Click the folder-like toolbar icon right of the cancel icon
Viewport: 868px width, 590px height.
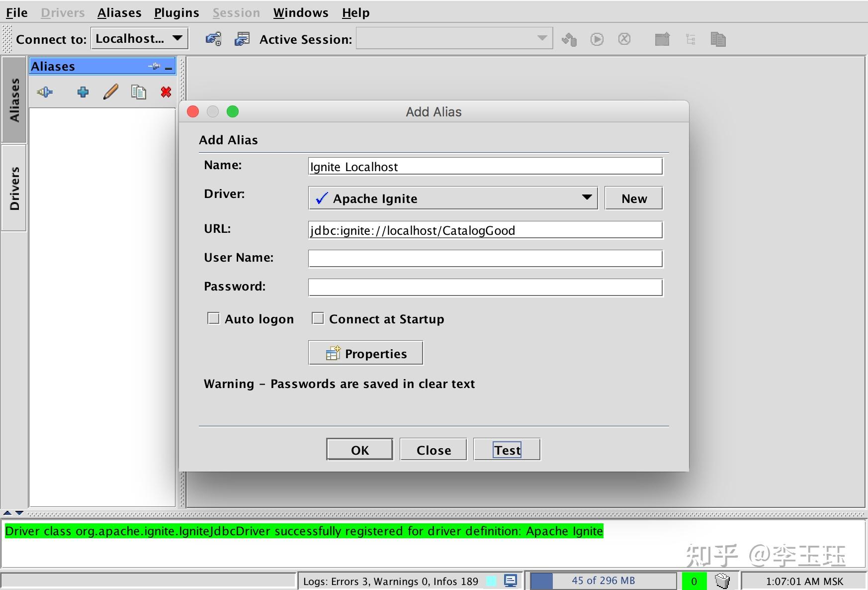coord(662,39)
